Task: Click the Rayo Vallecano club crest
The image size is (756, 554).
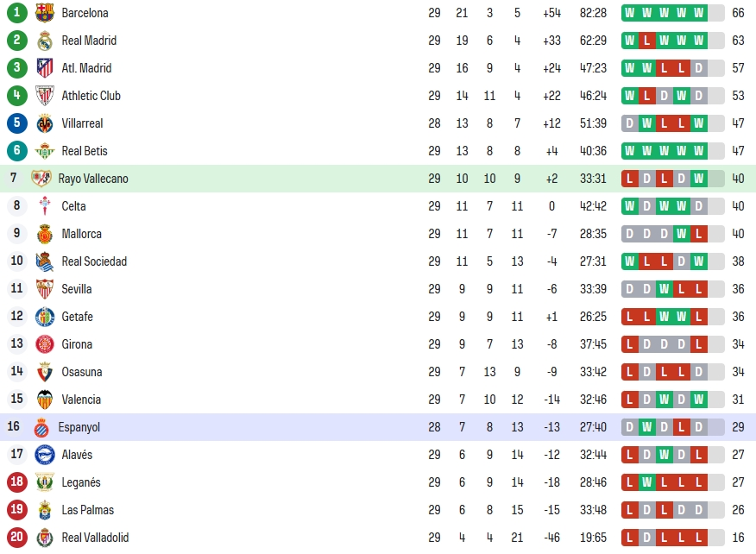Action: [41, 179]
